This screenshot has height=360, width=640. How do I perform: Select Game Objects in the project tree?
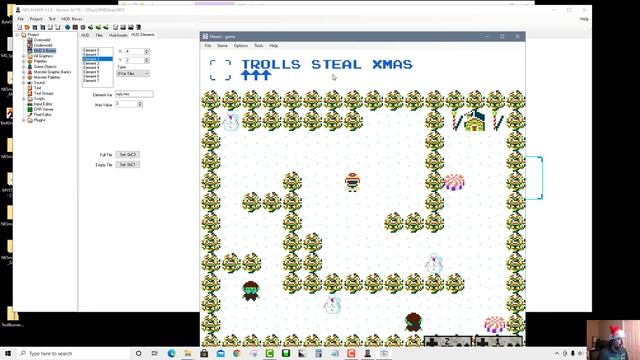click(x=45, y=67)
